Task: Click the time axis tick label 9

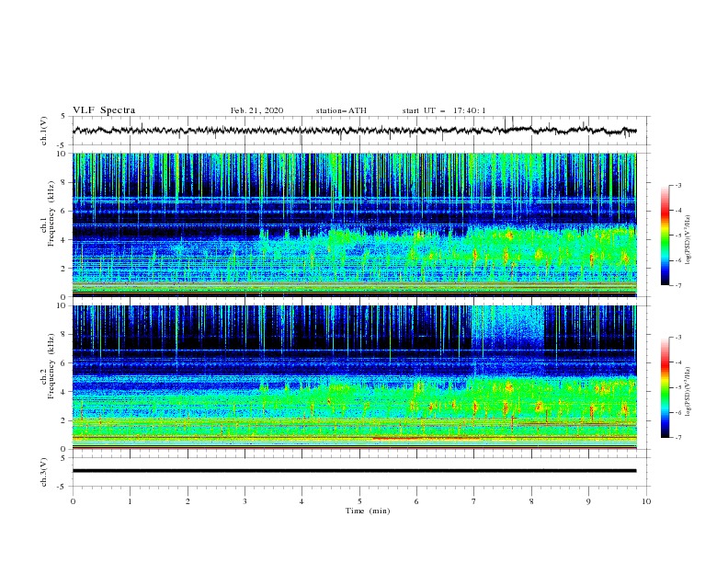Action: [588, 501]
